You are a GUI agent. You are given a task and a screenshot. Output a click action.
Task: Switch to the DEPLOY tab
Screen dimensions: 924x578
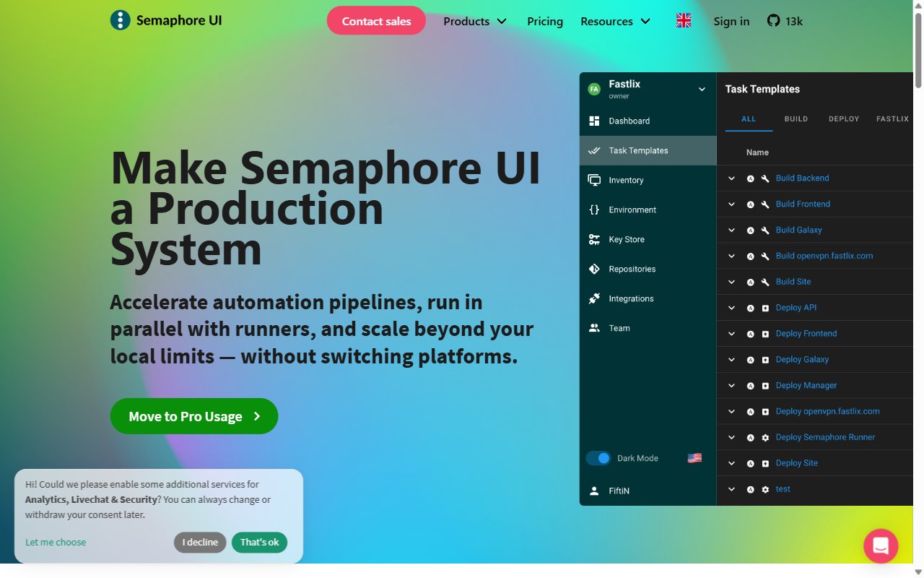[844, 118]
